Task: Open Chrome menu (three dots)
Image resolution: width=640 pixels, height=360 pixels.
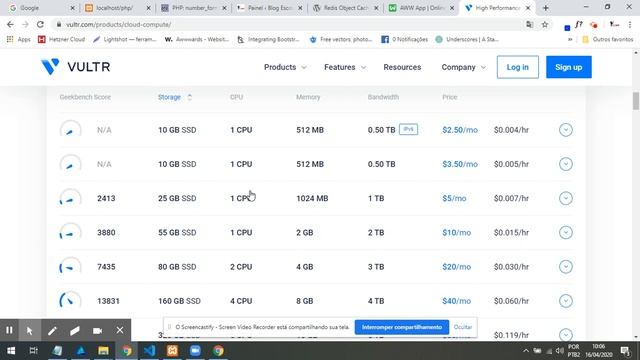Action: point(630,24)
